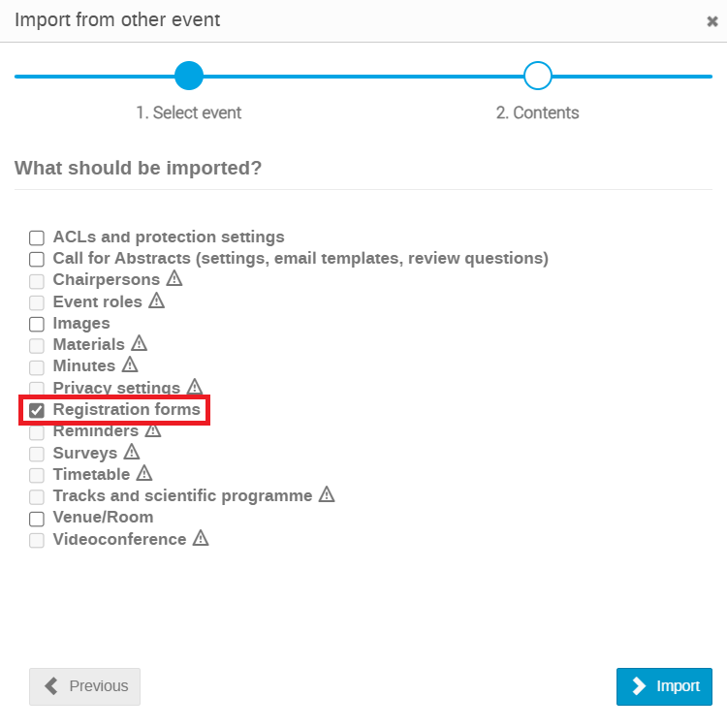Tick the Images checkbox
Image resolution: width=727 pixels, height=728 pixels.
point(37,324)
